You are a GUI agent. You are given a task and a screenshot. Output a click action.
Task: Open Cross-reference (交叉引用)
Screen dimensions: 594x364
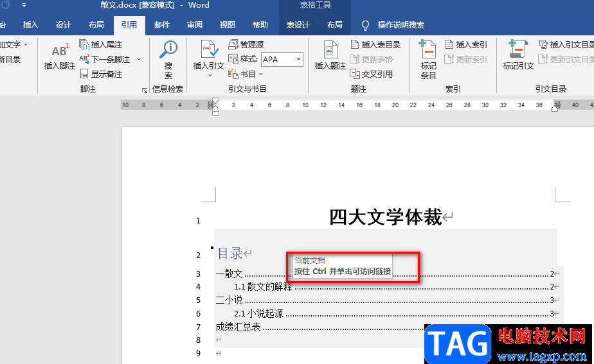[x=372, y=74]
